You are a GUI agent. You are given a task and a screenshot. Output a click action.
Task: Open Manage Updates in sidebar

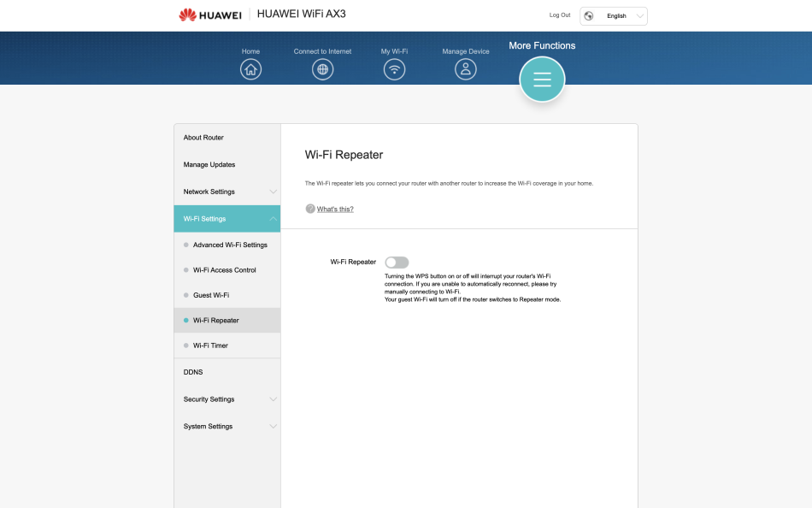(227, 165)
